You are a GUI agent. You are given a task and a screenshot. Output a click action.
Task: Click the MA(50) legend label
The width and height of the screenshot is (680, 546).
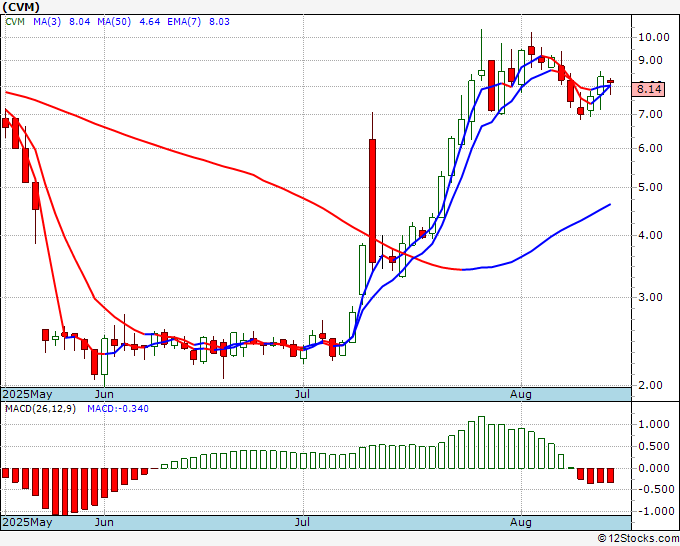tap(114, 22)
